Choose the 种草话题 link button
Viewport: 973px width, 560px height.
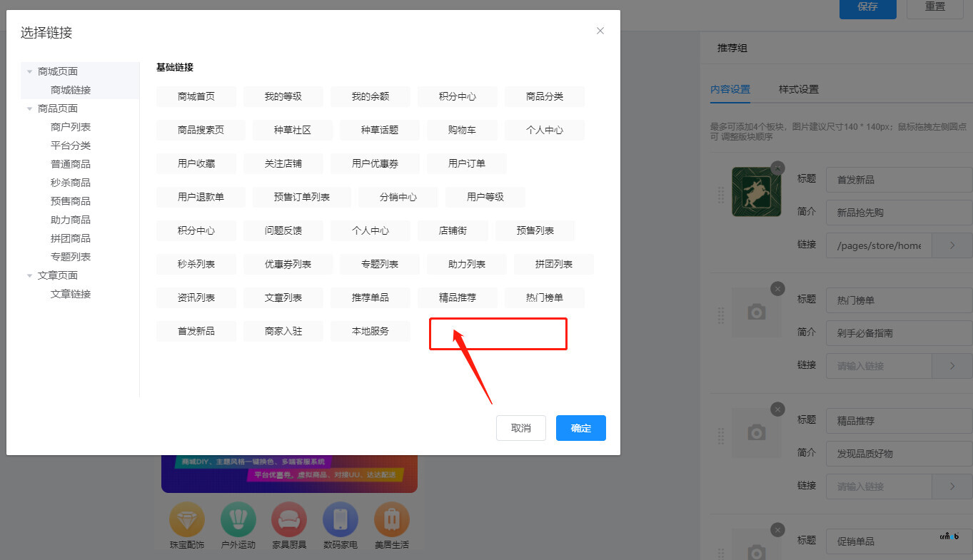[x=380, y=130]
